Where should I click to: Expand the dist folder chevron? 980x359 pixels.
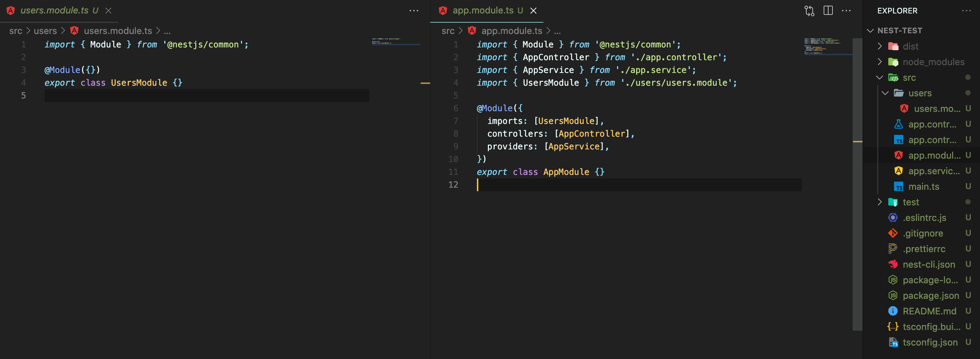point(880,46)
